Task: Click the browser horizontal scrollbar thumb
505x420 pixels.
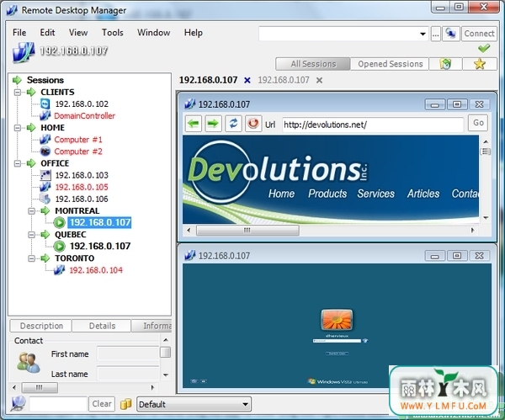Action: point(247,230)
